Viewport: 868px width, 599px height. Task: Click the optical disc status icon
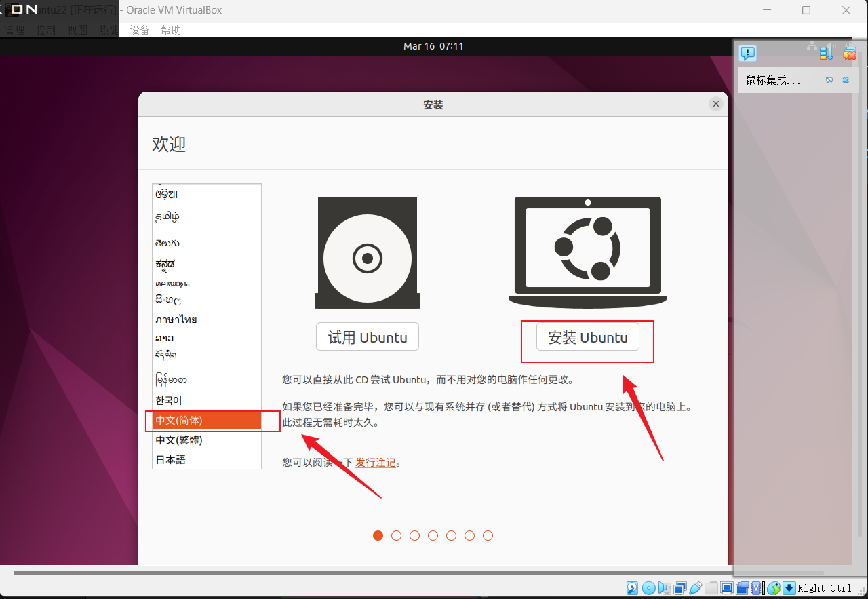648,588
